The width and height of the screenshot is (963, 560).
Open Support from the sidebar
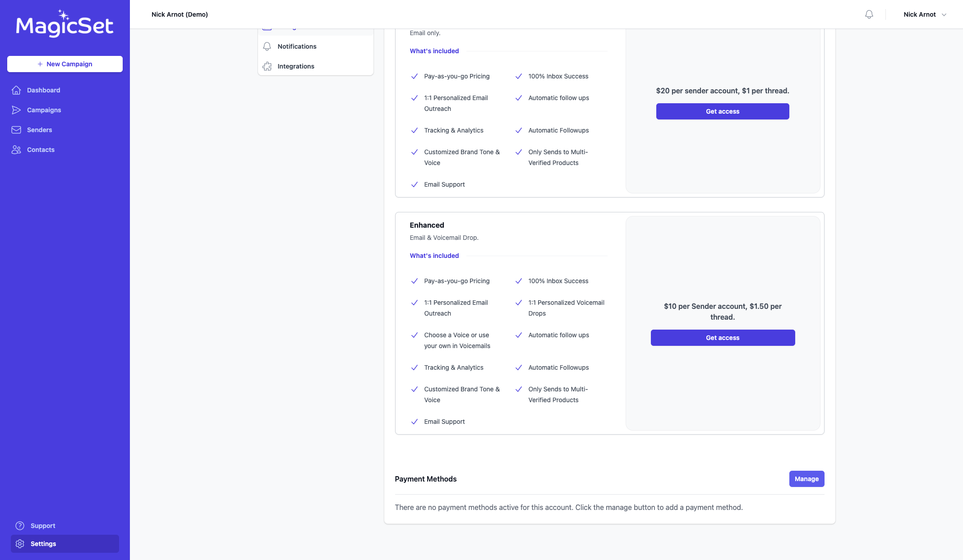click(x=65, y=526)
